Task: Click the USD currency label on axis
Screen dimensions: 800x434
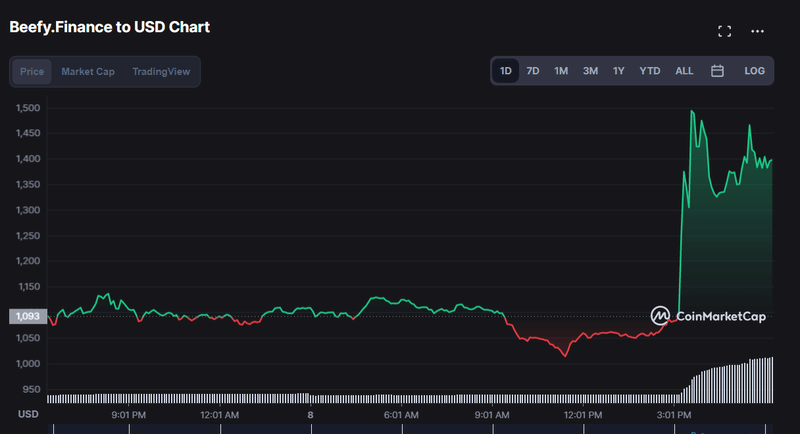Action: (x=28, y=414)
